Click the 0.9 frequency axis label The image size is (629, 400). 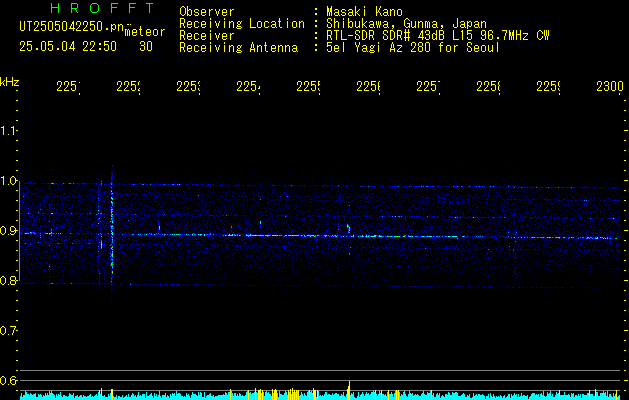tap(8, 231)
